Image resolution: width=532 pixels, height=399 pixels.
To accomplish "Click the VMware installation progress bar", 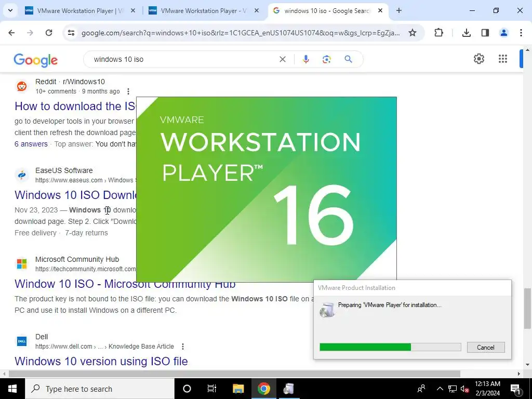I will pyautogui.click(x=390, y=347).
